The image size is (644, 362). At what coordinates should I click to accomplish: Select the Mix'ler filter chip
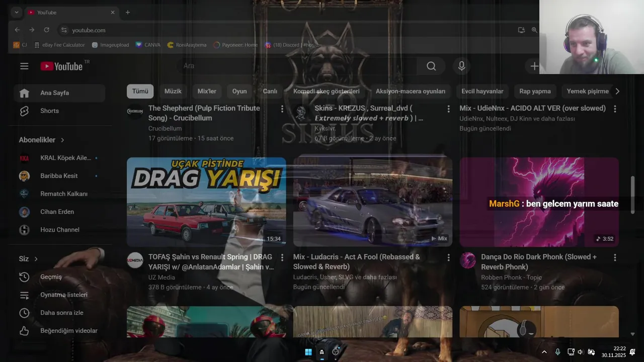(207, 91)
